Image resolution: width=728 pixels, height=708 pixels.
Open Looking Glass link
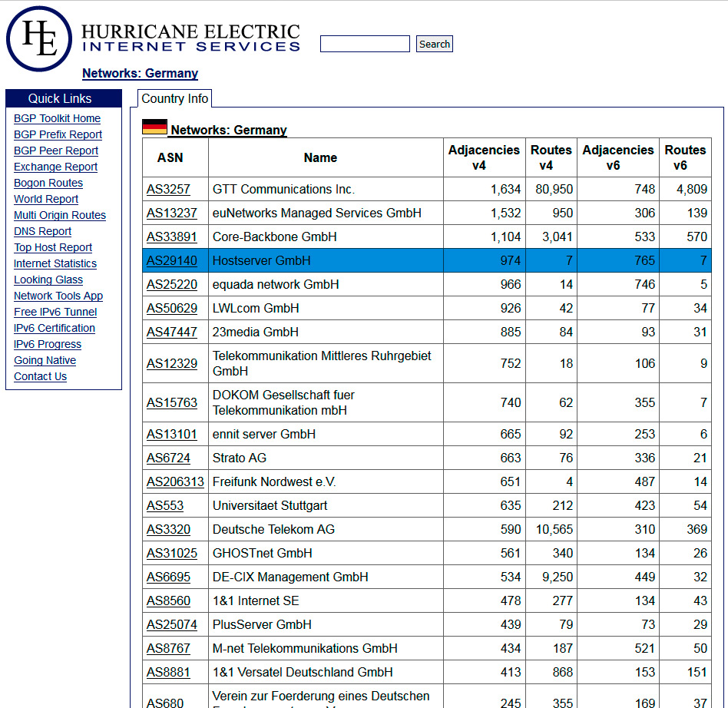48,280
